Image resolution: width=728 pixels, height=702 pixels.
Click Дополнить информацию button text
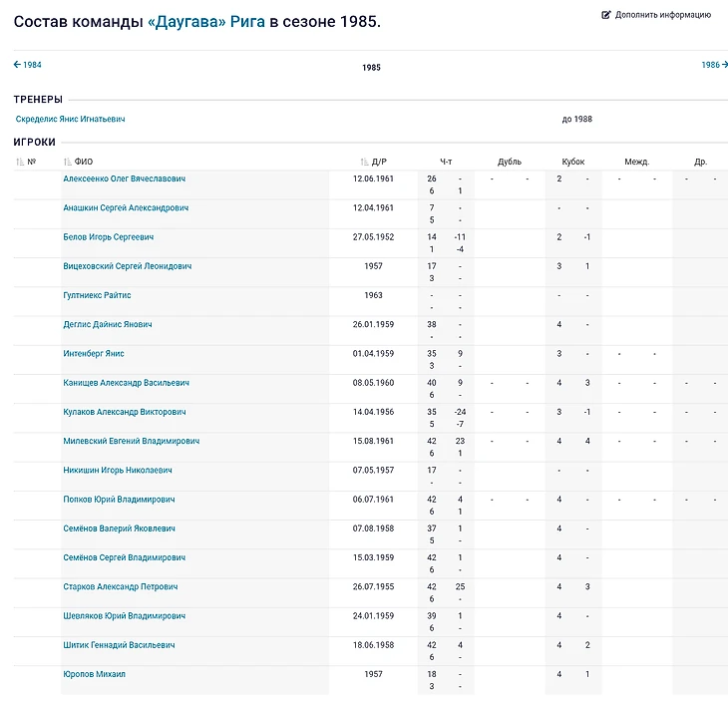click(662, 15)
